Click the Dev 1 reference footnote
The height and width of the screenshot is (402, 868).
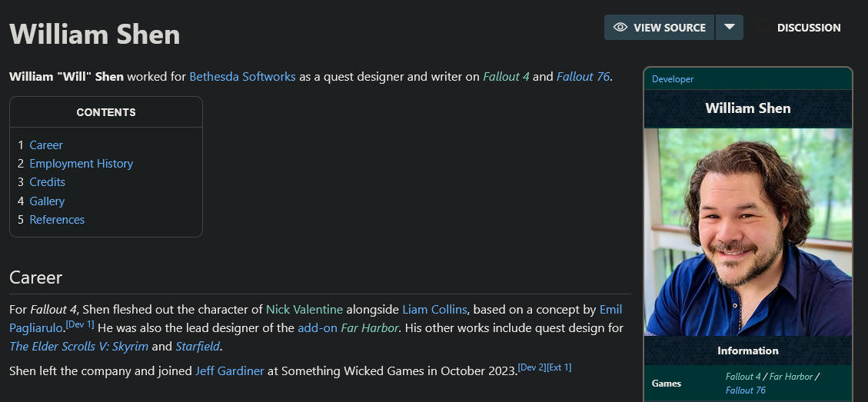pos(80,324)
